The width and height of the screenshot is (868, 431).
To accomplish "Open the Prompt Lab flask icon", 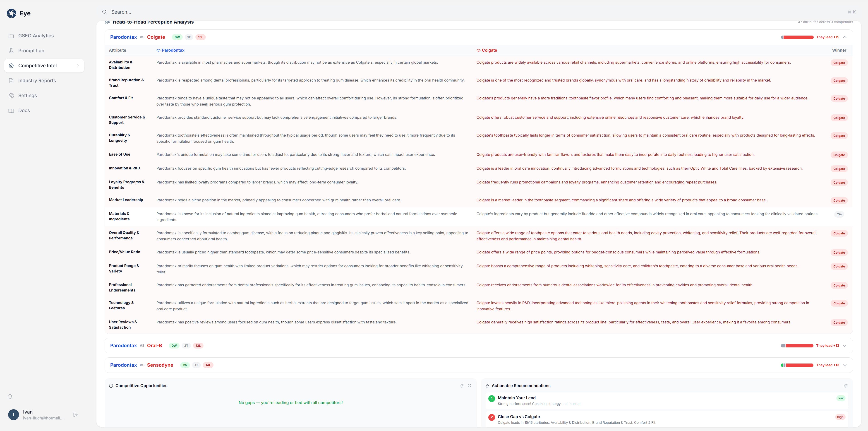I will coord(11,51).
